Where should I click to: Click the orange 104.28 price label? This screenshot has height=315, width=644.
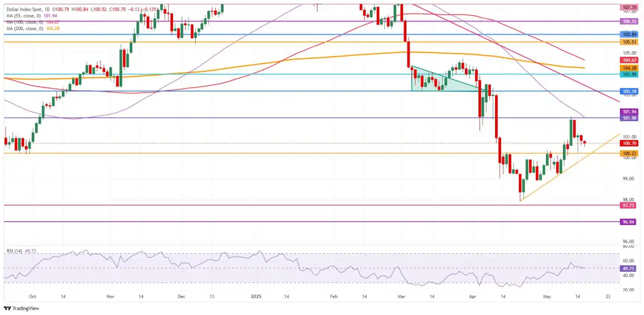coord(630,68)
